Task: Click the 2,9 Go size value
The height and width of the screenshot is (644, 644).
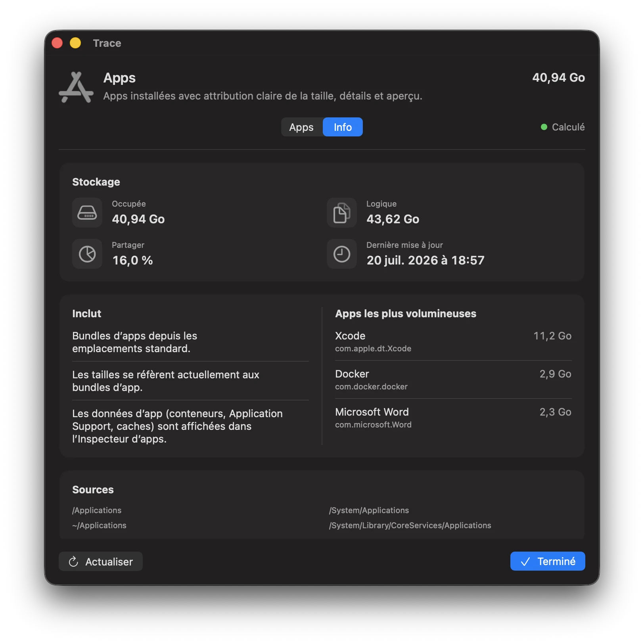Action: point(555,374)
